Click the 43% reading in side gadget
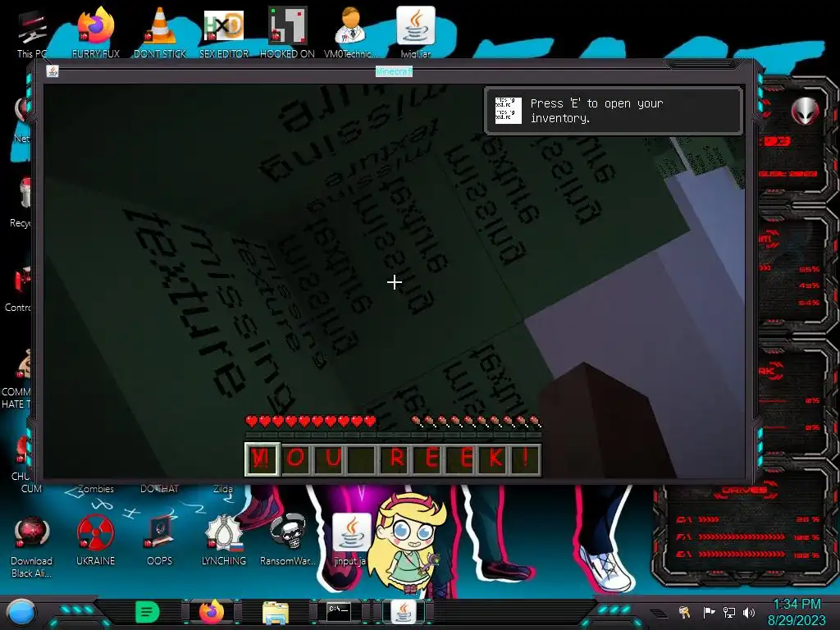This screenshot has width=840, height=630. [809, 285]
